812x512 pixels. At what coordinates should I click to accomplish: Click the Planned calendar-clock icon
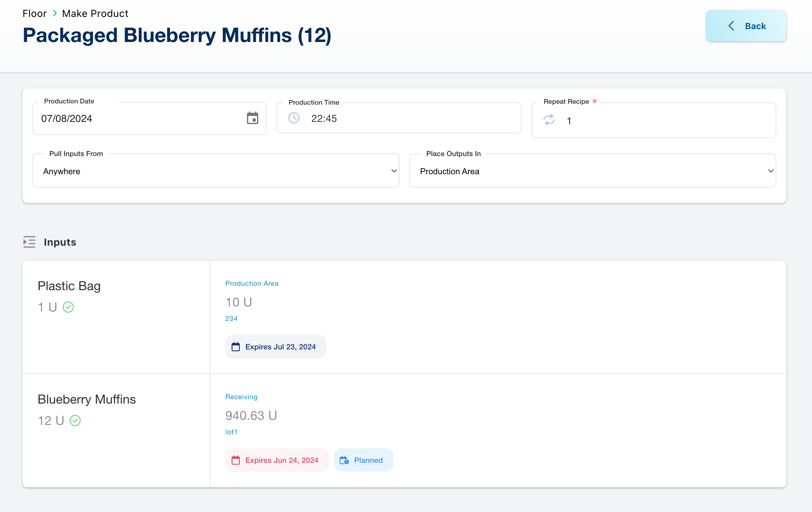[x=344, y=460]
